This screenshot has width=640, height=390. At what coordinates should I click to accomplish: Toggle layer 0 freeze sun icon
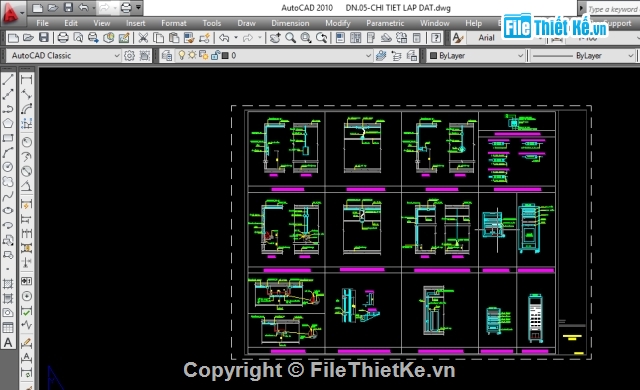(x=192, y=55)
